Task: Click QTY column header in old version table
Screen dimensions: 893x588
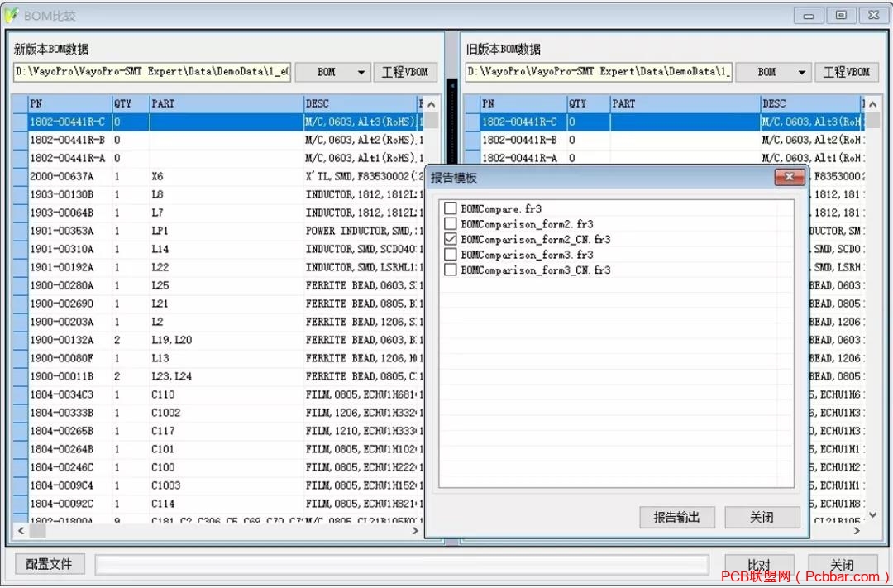Action: click(589, 103)
